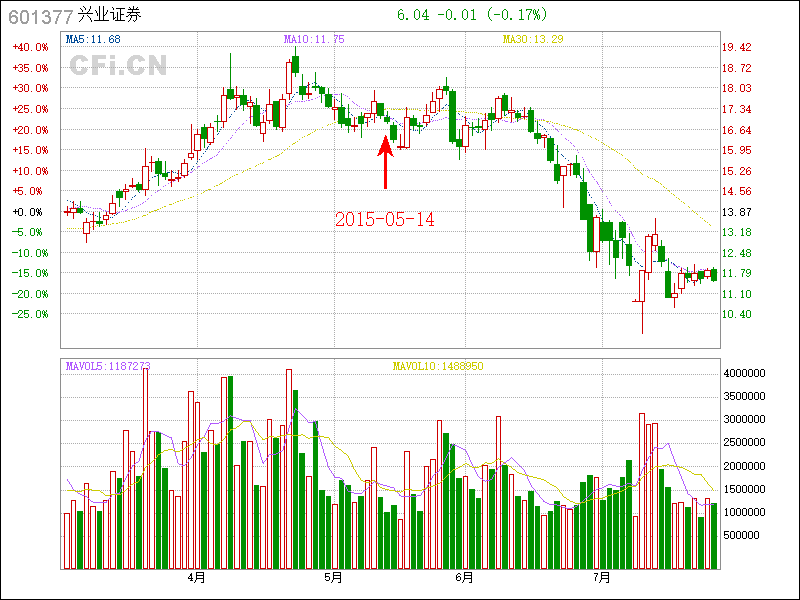This screenshot has height=600, width=800.
Task: Select the 5月 label on time axis
Action: 334,578
